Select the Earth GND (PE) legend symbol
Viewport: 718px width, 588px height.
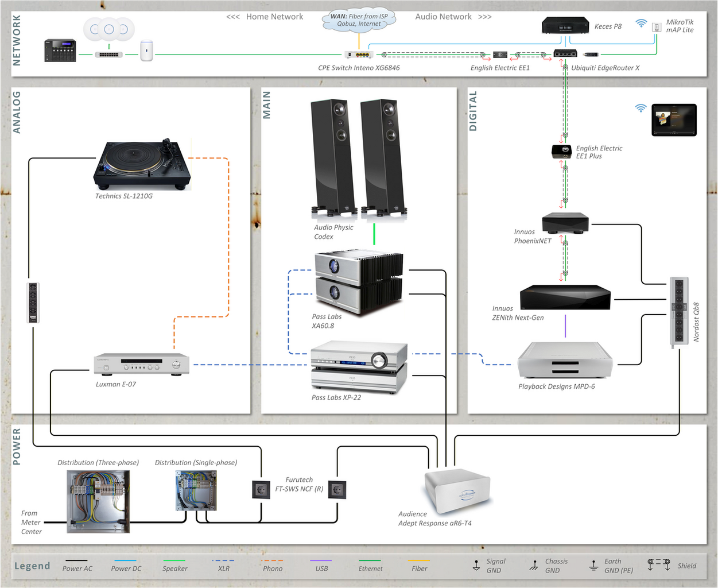click(593, 566)
